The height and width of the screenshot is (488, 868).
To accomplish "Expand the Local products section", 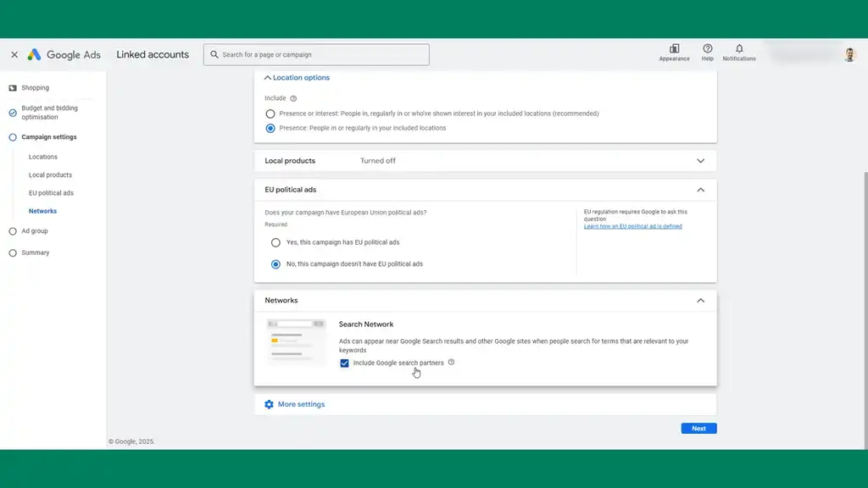I will (x=701, y=160).
